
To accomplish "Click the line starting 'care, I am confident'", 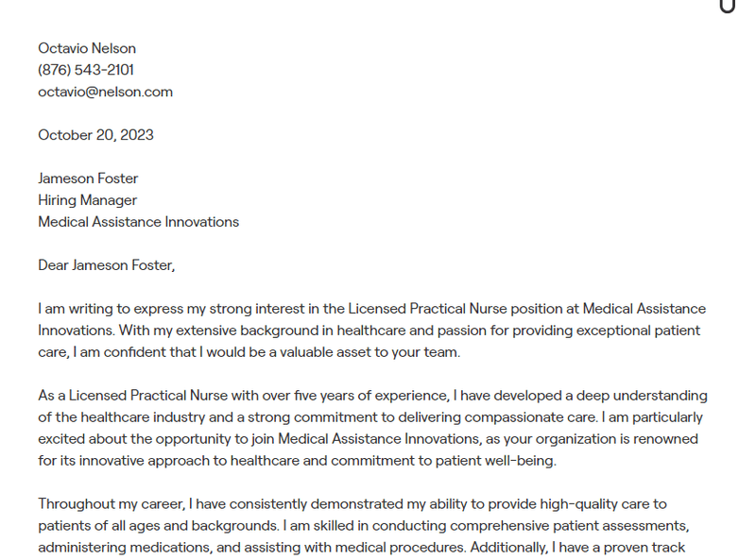I will [x=249, y=352].
